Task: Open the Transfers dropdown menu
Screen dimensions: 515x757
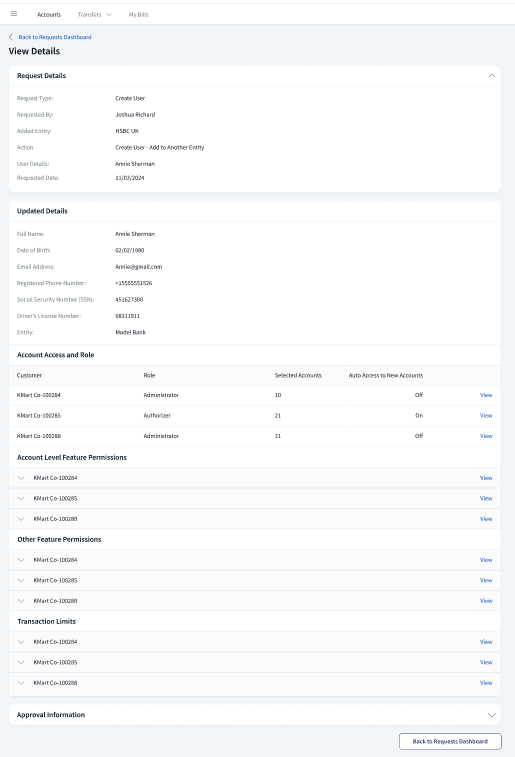Action: (95, 14)
